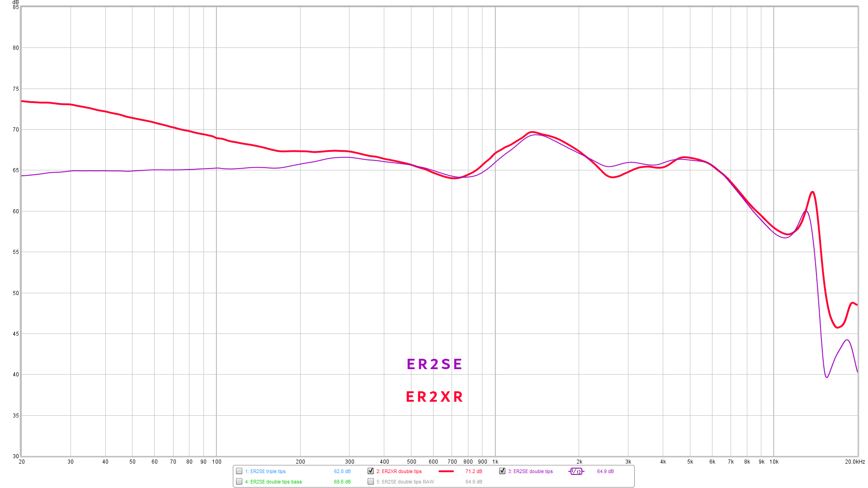Enable the "1: ER2SE triple tips" trace
This screenshot has width=868, height=488.
[239, 471]
